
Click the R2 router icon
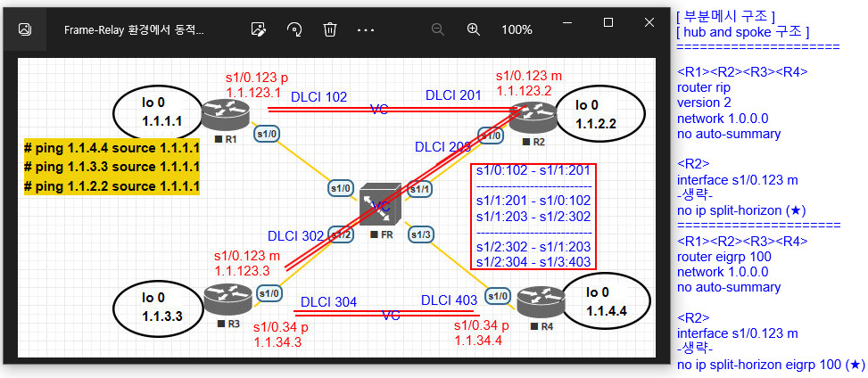[533, 118]
